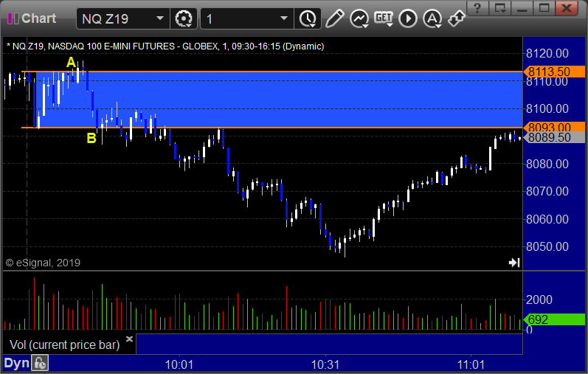This screenshot has height=374, width=588.
Task: Select the yellow B text annotation
Action: (x=91, y=138)
